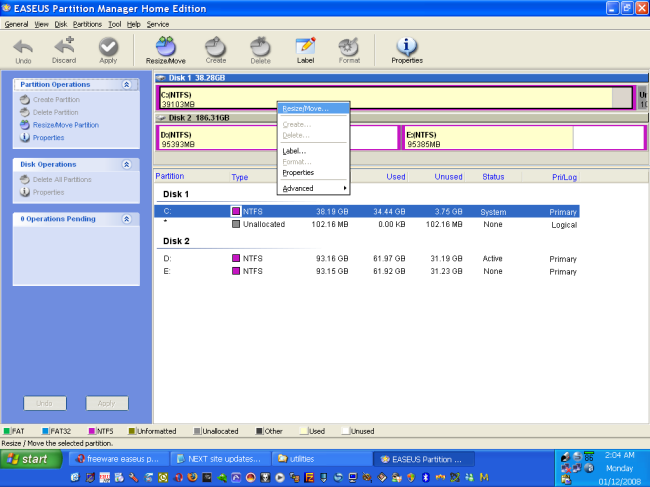This screenshot has width=650, height=487.
Task: Open the Partitions menu
Action: point(87,24)
